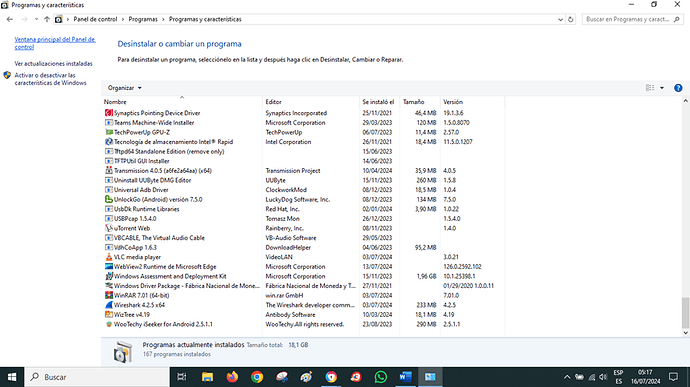The height and width of the screenshot is (387, 690).
Task: Open the recent locations dropdown arrow
Action: pos(36,19)
